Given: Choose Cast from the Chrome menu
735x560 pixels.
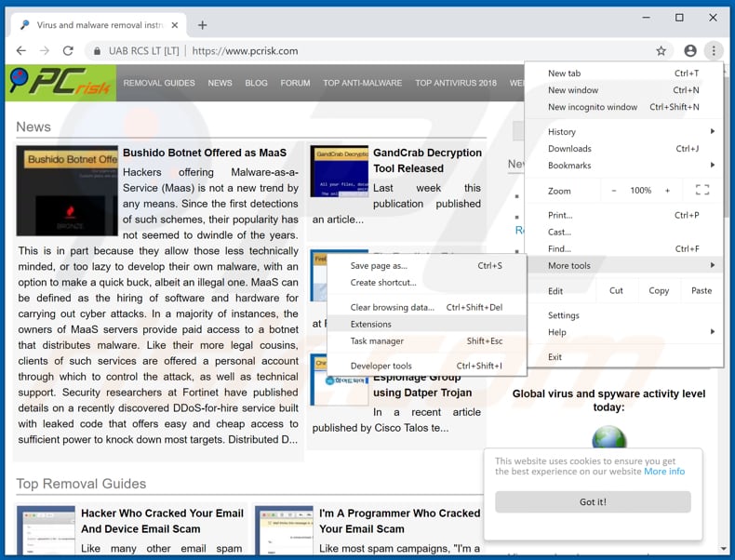Looking at the screenshot, I should pos(624,232).
